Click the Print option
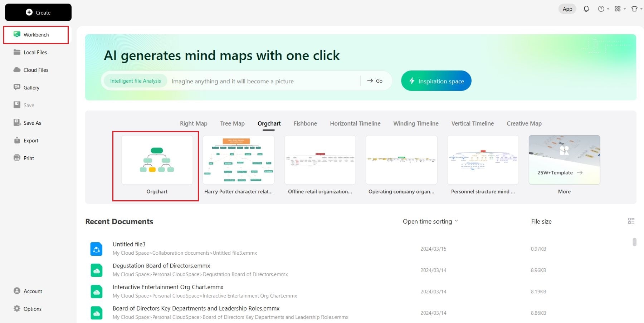 click(x=29, y=158)
